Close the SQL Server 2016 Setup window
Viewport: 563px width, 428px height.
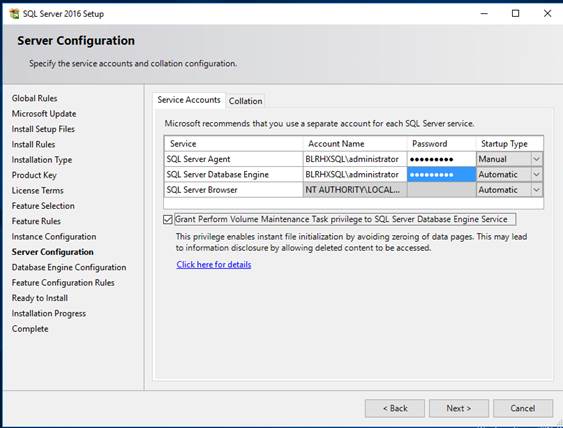point(547,14)
